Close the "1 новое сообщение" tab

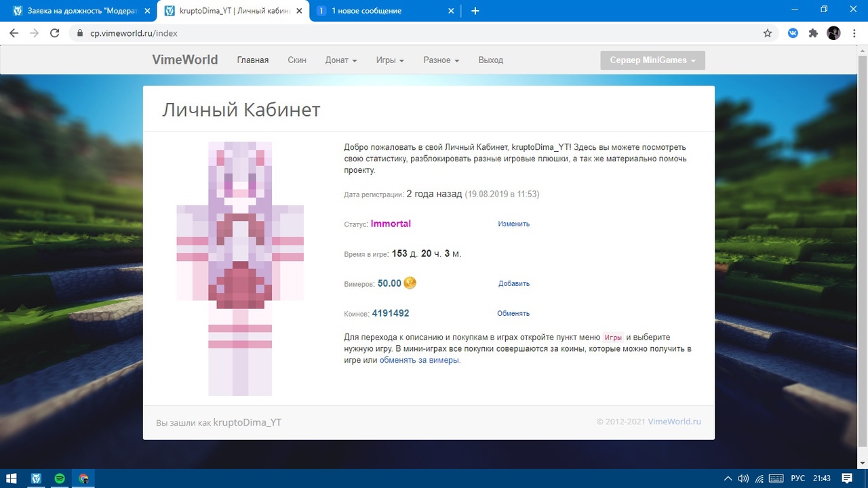tap(452, 11)
